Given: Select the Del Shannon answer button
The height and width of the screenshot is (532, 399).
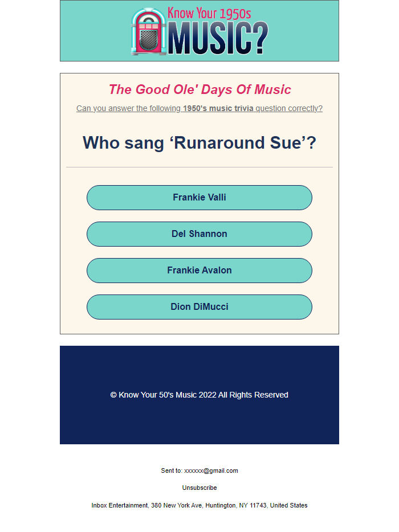Looking at the screenshot, I should pos(199,234).
